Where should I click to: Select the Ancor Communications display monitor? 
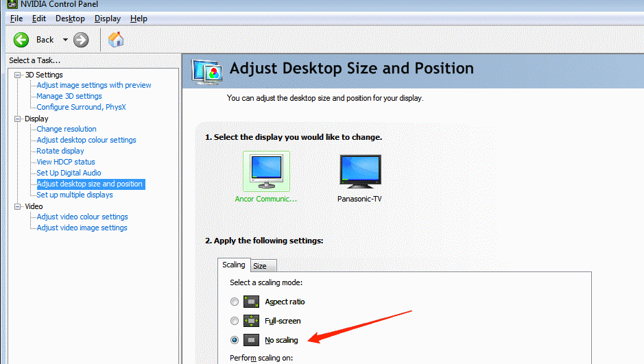pyautogui.click(x=266, y=171)
